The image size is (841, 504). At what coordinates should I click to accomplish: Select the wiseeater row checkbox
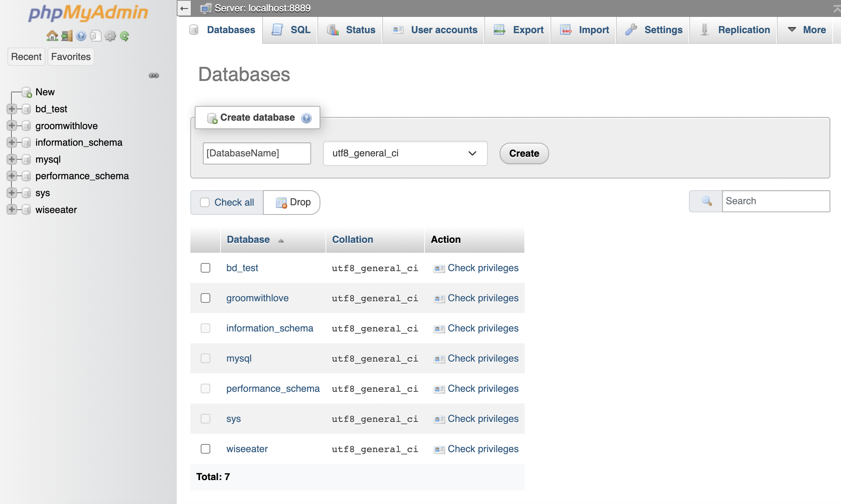click(x=205, y=449)
